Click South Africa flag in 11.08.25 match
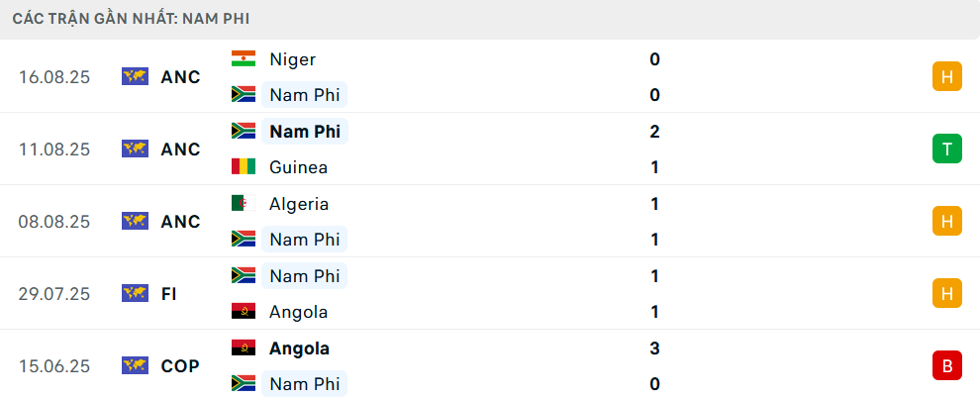The width and height of the screenshot is (980, 398). click(x=243, y=132)
